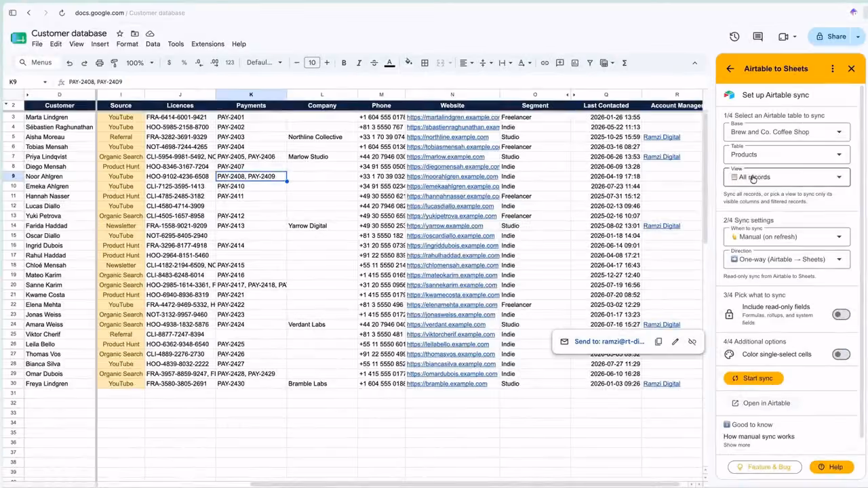Collapse the toolbar with the chevron
Viewport: 868px width, 488px height.
(x=694, y=63)
